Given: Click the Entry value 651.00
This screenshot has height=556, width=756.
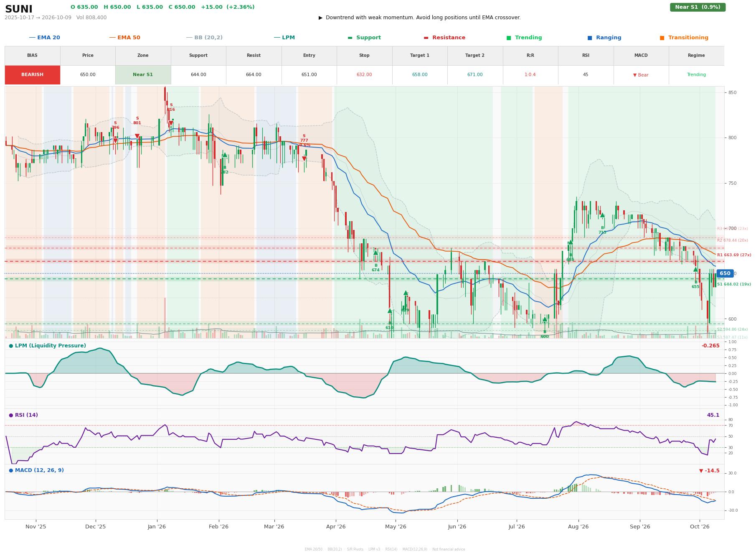Looking at the screenshot, I should coord(309,75).
